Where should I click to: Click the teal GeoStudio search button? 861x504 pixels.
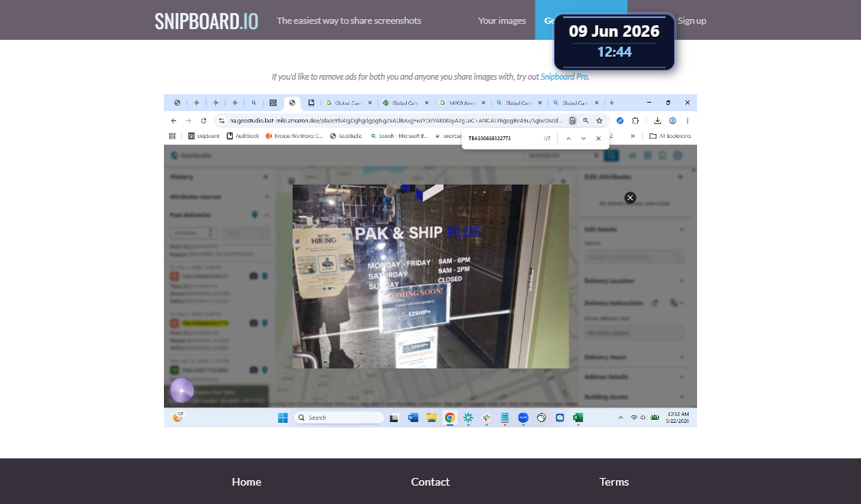coord(611,156)
